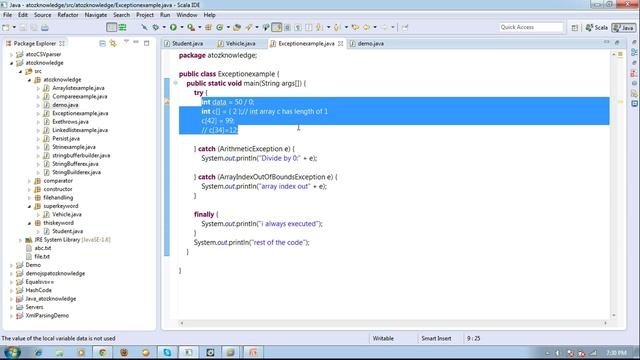Switch to Vehicle.java editor tab
The image size is (640, 360).
tap(237, 43)
